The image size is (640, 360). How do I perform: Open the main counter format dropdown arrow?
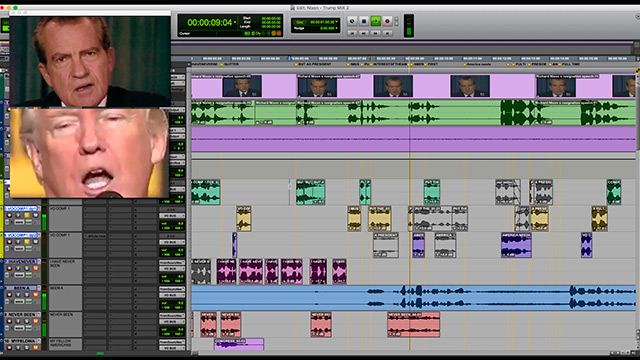(235, 22)
